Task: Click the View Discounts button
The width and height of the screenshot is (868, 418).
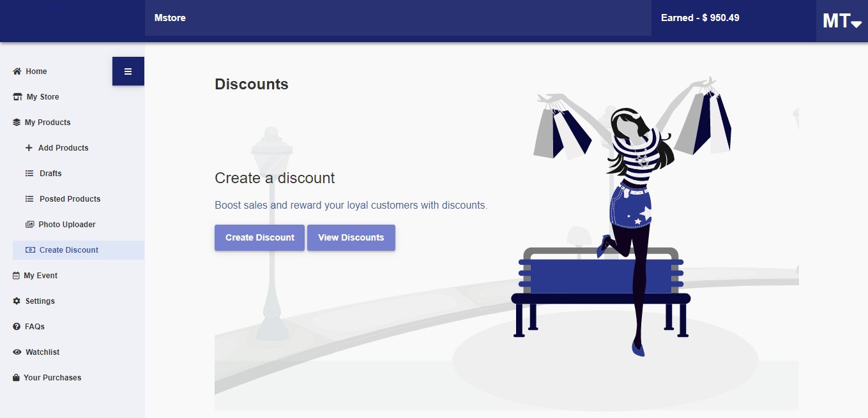Action: tap(351, 237)
